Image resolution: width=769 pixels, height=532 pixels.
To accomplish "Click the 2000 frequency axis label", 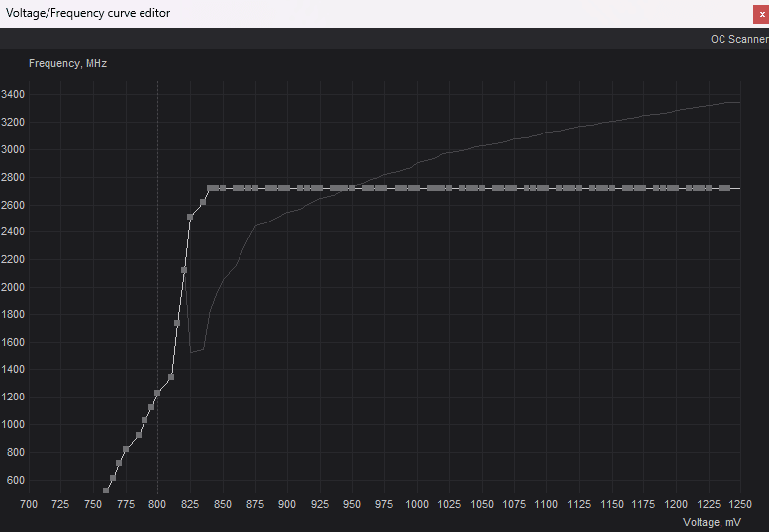I will (x=13, y=287).
